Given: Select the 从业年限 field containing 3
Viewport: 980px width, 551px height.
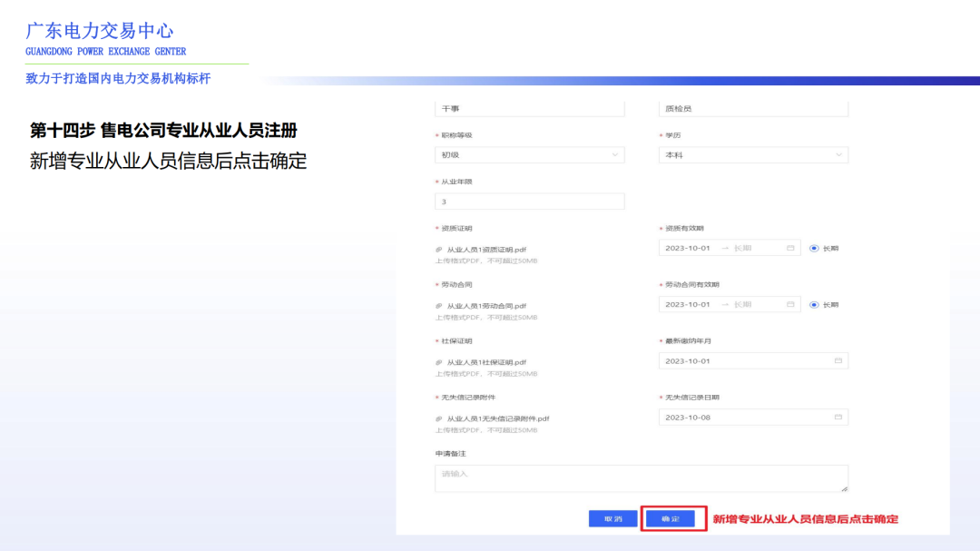Looking at the screenshot, I should (x=530, y=201).
